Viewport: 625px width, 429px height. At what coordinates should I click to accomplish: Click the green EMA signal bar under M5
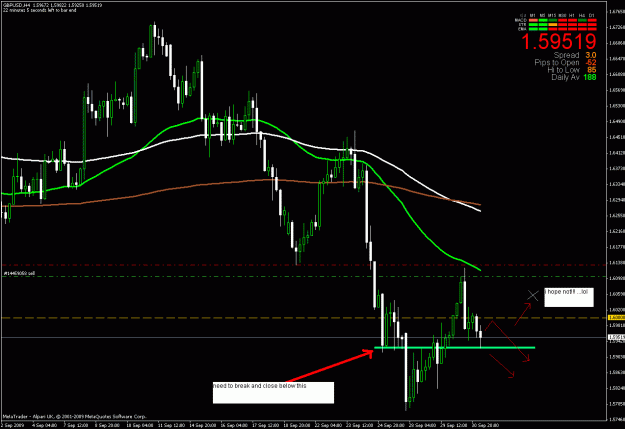pos(543,29)
